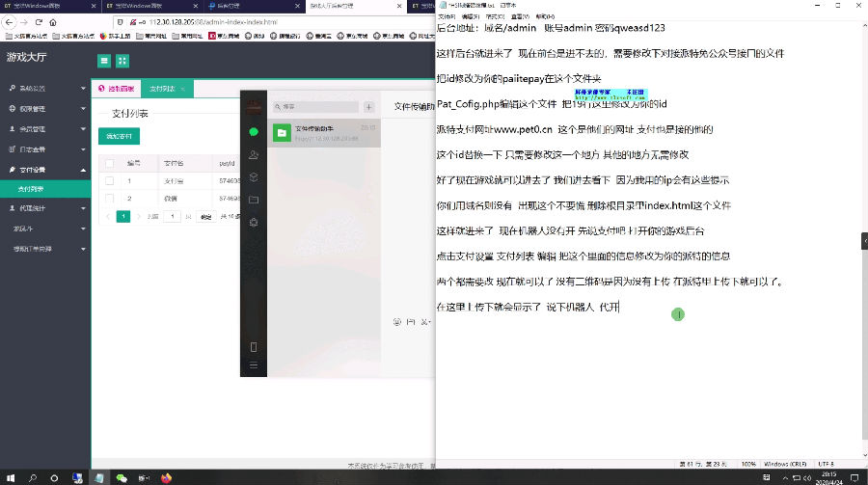Switch to the 控制面板 tab
The height and width of the screenshot is (485, 868).
click(x=117, y=89)
